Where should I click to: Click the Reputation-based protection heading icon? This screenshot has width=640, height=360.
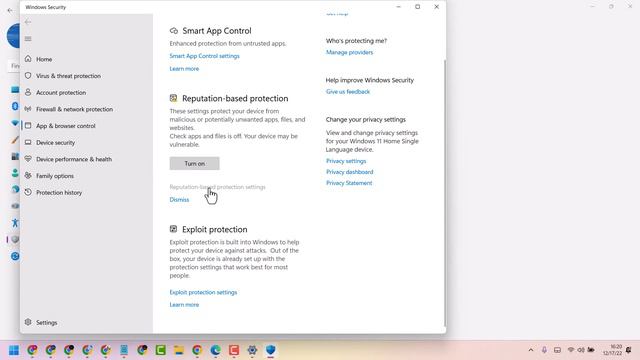173,98
